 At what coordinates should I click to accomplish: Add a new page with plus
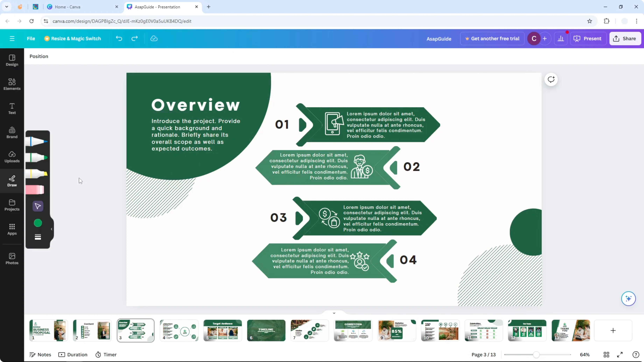[x=613, y=330]
